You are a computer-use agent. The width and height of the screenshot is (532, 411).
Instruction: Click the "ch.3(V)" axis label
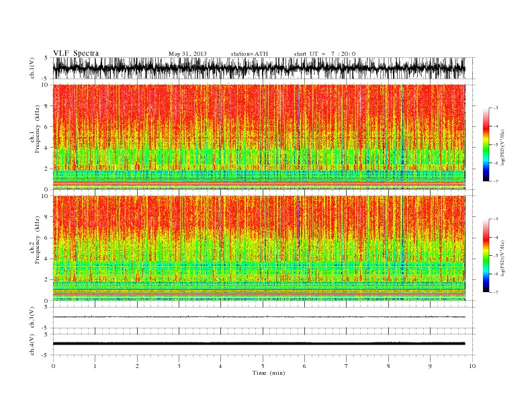click(x=32, y=318)
